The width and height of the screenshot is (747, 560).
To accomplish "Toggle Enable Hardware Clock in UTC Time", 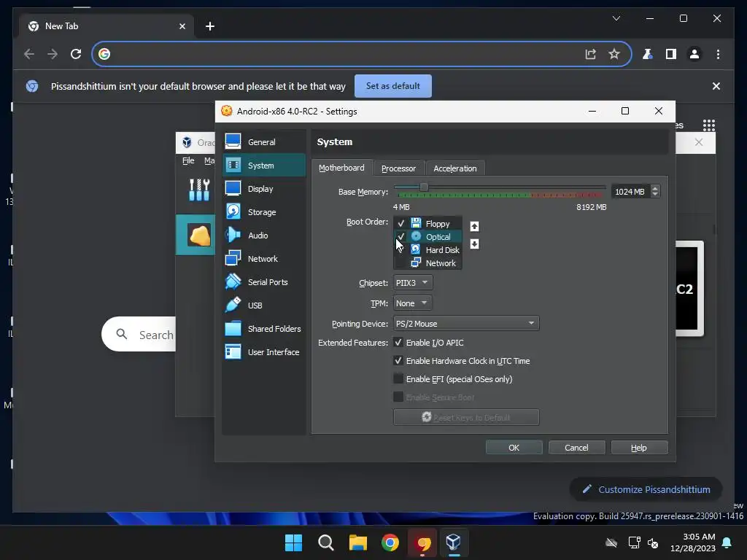I will (398, 360).
